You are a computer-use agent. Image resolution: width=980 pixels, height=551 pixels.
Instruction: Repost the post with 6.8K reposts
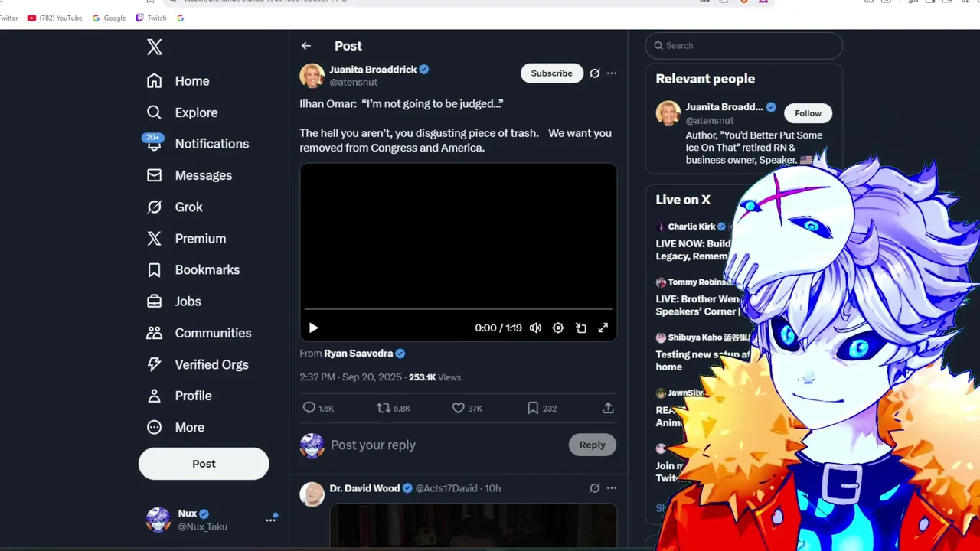coord(394,409)
